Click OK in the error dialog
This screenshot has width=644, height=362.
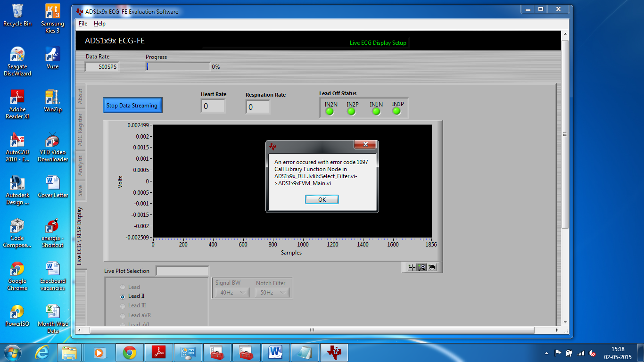pyautogui.click(x=322, y=199)
